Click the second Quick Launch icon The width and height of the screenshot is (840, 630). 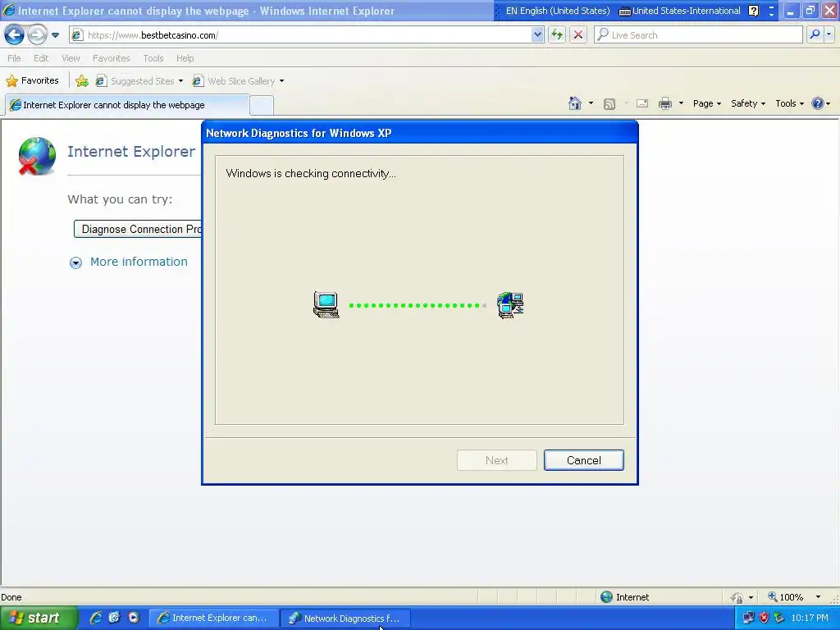click(x=114, y=618)
